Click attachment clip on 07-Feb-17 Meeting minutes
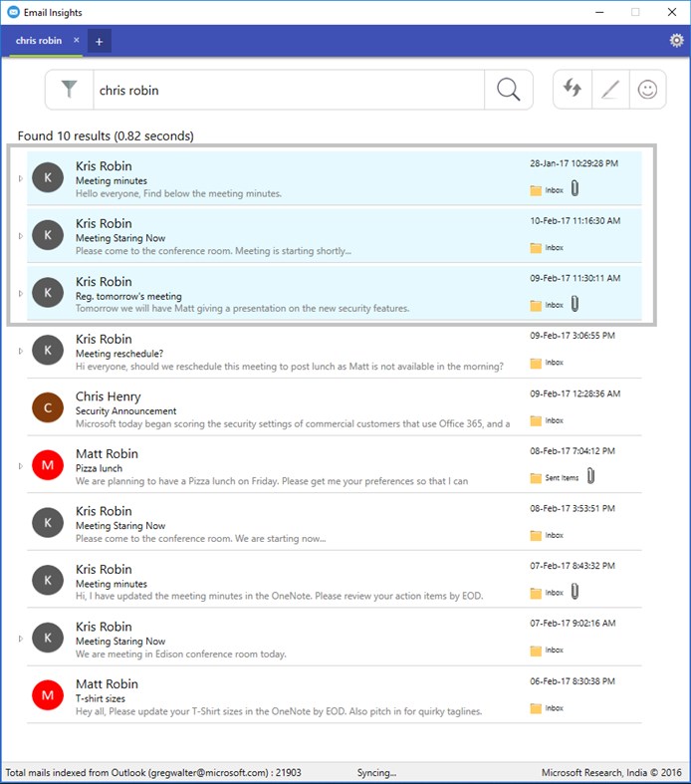The width and height of the screenshot is (691, 784). (575, 592)
